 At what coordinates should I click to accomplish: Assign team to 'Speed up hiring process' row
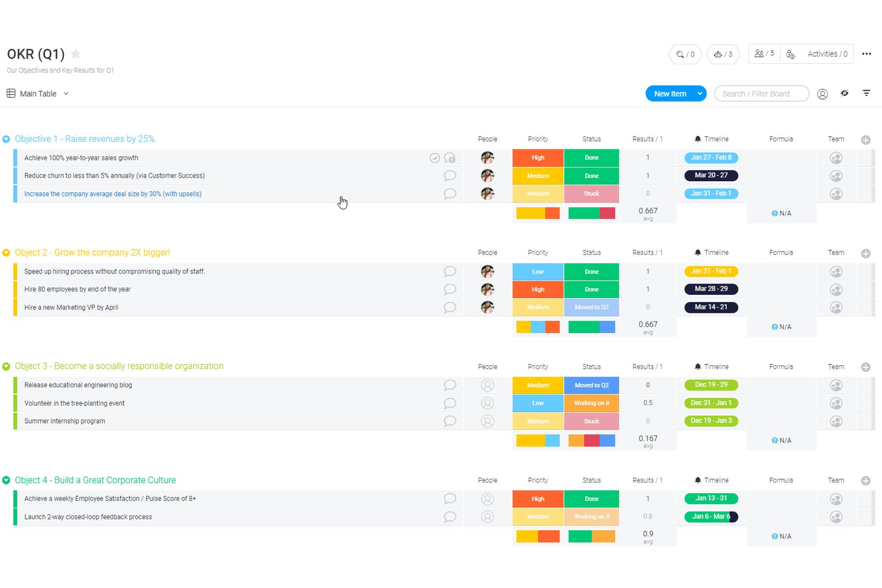pyautogui.click(x=836, y=272)
